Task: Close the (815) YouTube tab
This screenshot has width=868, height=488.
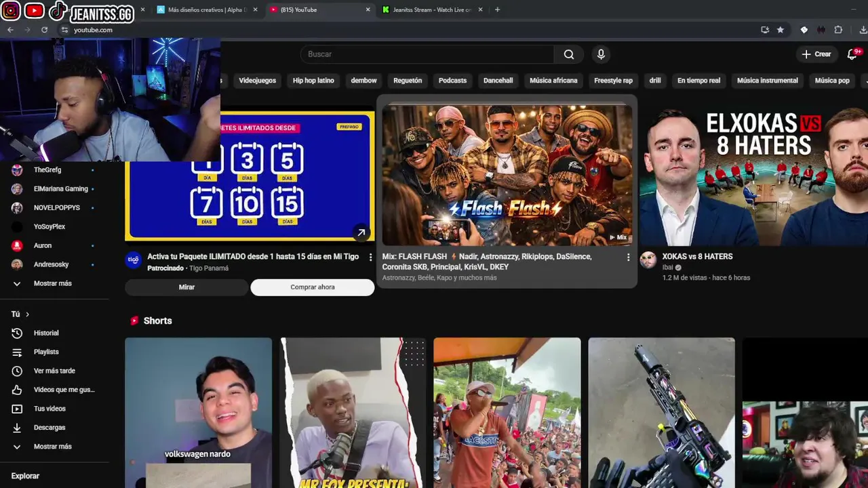Action: (368, 9)
